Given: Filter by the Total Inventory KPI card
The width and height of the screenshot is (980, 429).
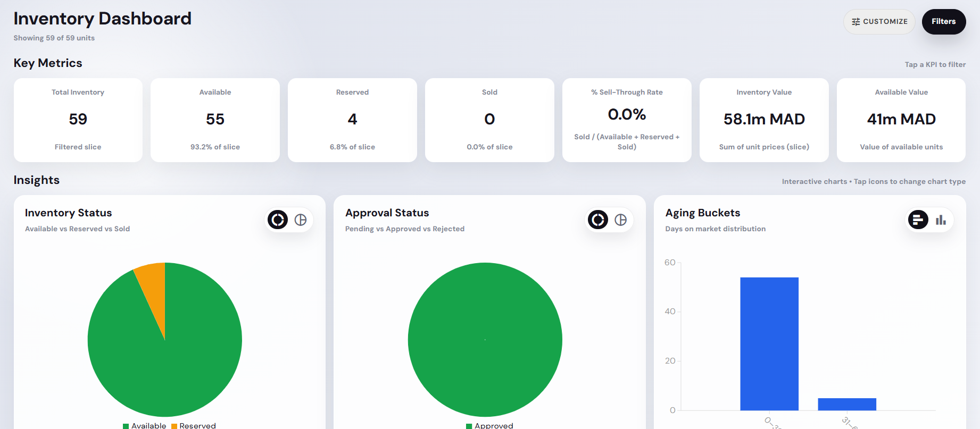Looking at the screenshot, I should click(x=78, y=120).
